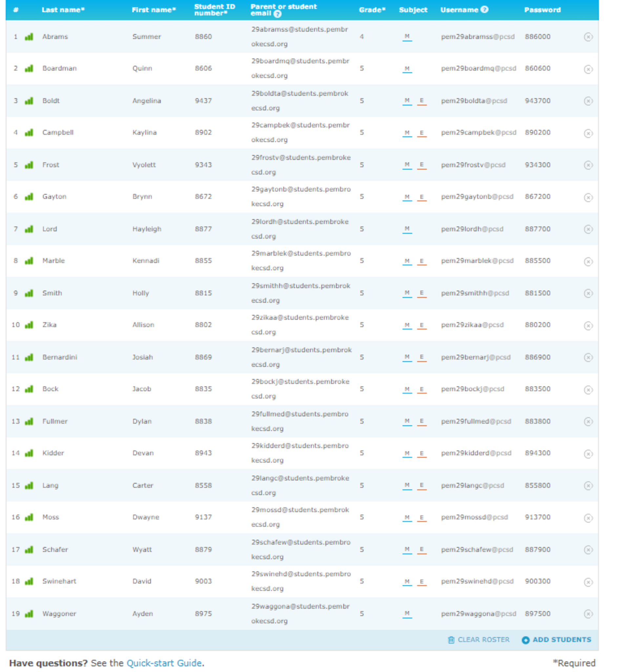Toggle the English subject for Kaylina Campbell

pos(422,133)
